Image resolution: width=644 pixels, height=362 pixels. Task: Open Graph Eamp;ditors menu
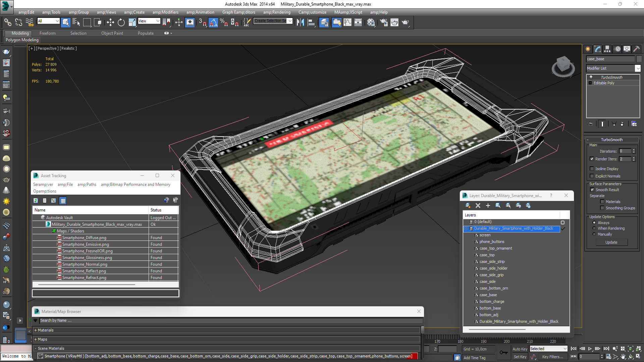(x=238, y=12)
